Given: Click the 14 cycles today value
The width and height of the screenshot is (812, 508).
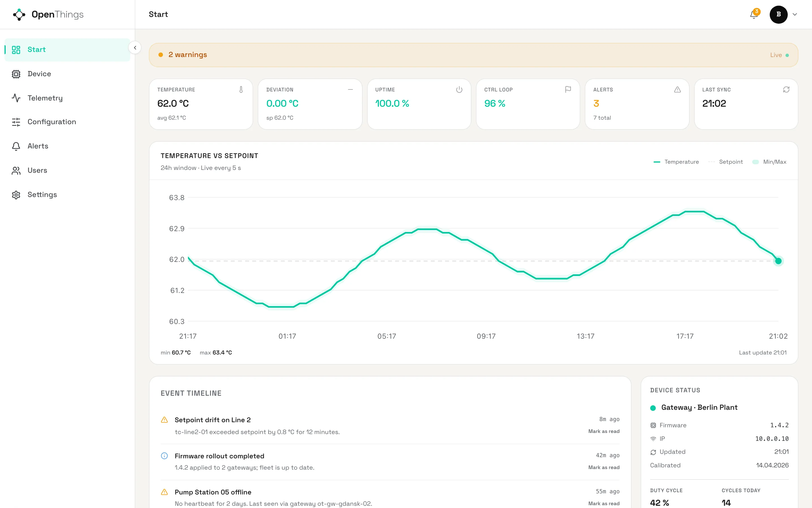Looking at the screenshot, I should (726, 503).
